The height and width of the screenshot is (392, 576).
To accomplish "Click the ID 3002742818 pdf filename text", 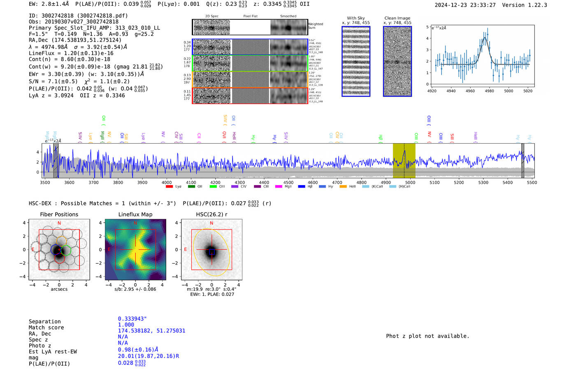I will 78,16.
